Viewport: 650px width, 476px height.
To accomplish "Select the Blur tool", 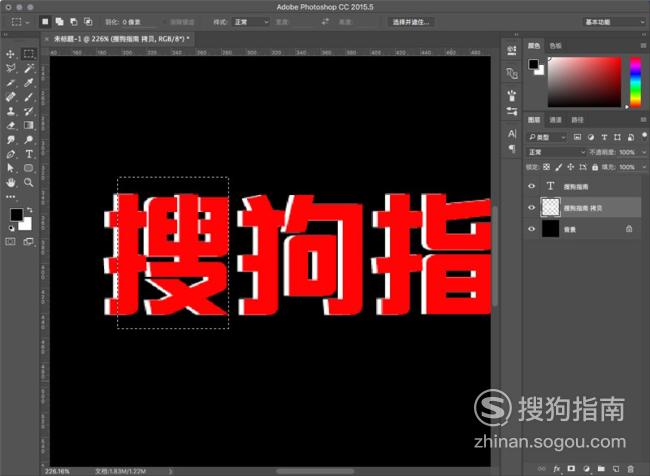I will (11, 140).
